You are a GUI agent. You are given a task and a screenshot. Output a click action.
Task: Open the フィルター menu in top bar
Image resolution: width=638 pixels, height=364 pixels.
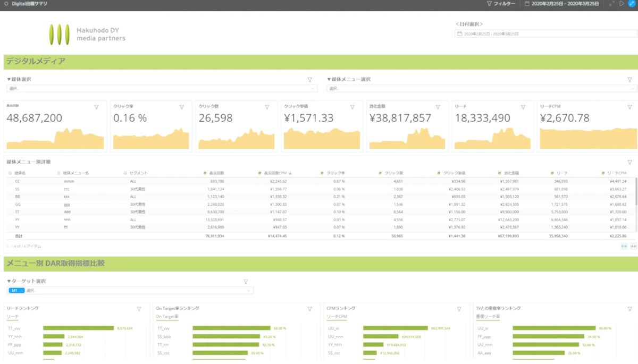click(501, 4)
